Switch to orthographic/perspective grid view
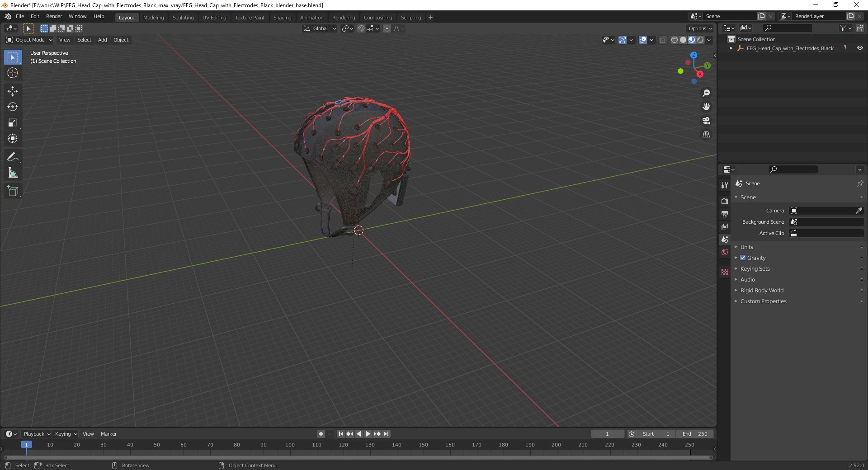 pos(706,135)
